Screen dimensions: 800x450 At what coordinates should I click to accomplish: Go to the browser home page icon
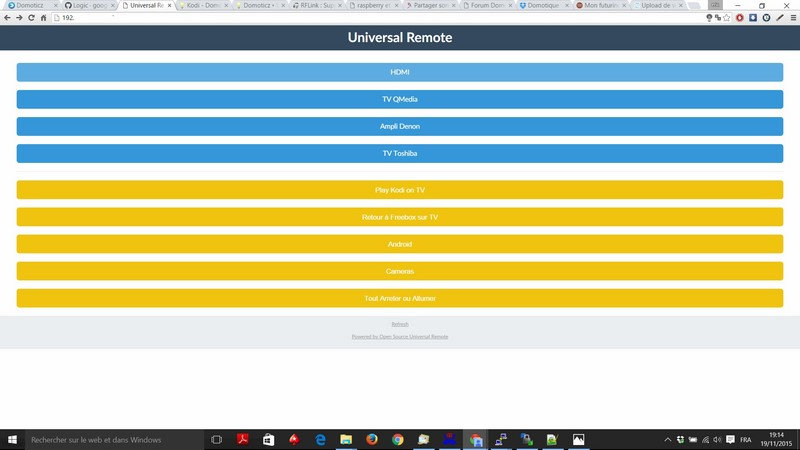pos(43,17)
